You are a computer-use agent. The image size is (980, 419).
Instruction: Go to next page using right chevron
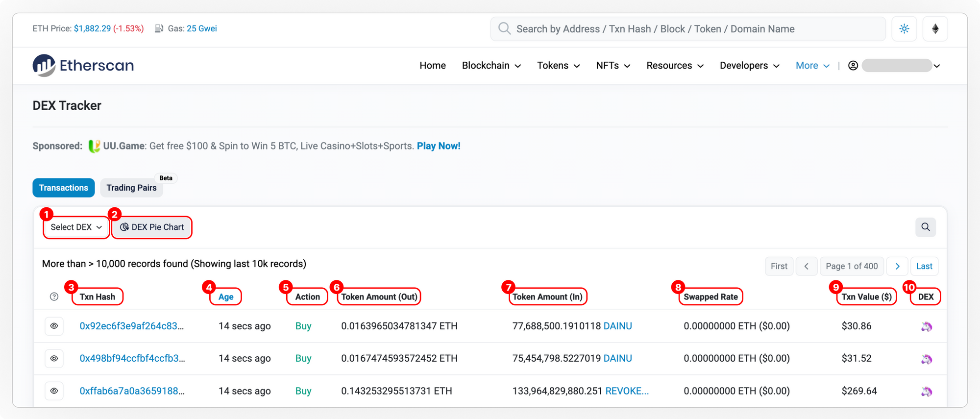pyautogui.click(x=897, y=266)
